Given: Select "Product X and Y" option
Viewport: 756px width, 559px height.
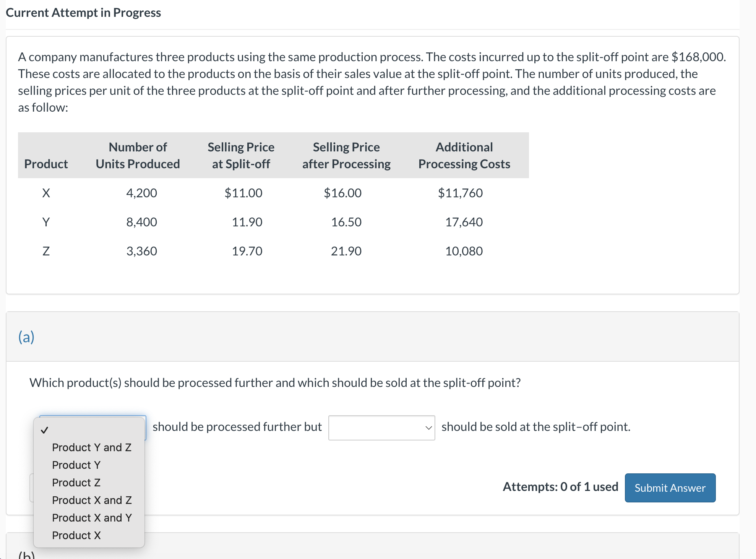Looking at the screenshot, I should pos(92,517).
